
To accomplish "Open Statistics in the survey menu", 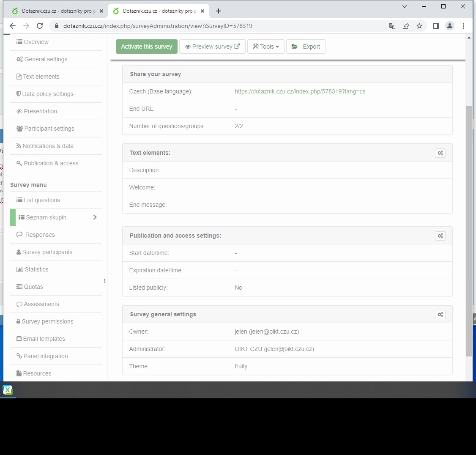I will click(36, 269).
